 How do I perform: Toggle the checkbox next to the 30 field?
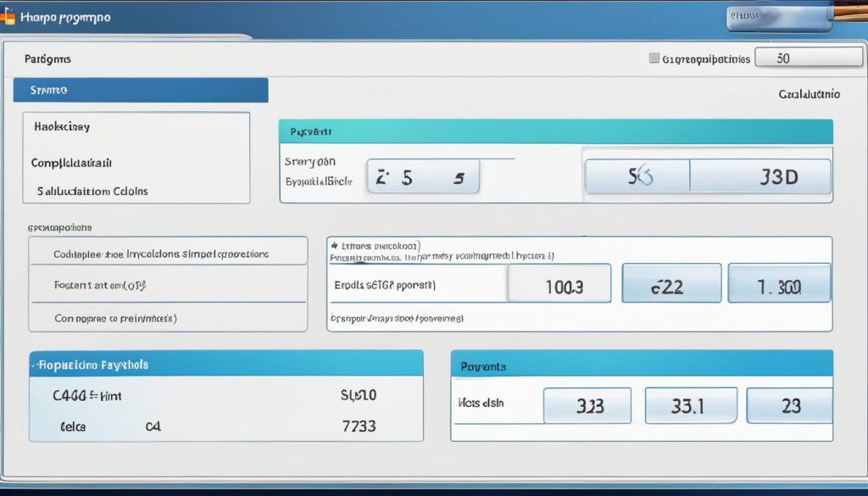coord(654,59)
